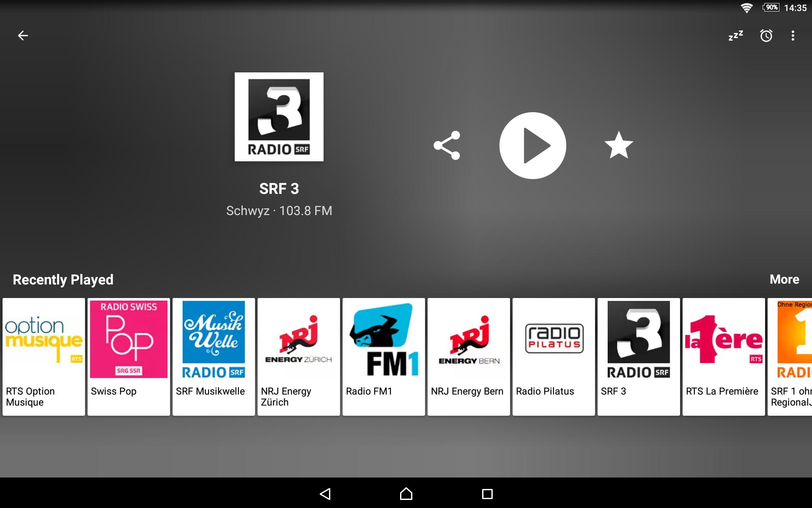The height and width of the screenshot is (508, 812).
Task: Select the Radio FM1 station card
Action: pyautogui.click(x=384, y=357)
